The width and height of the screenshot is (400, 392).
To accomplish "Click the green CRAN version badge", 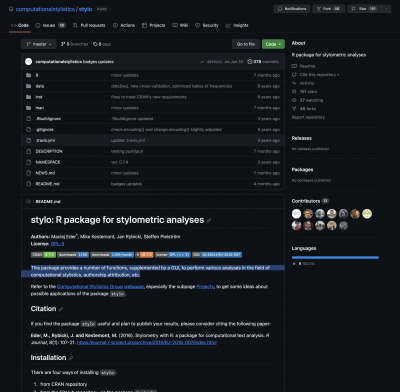I will 43,255.
